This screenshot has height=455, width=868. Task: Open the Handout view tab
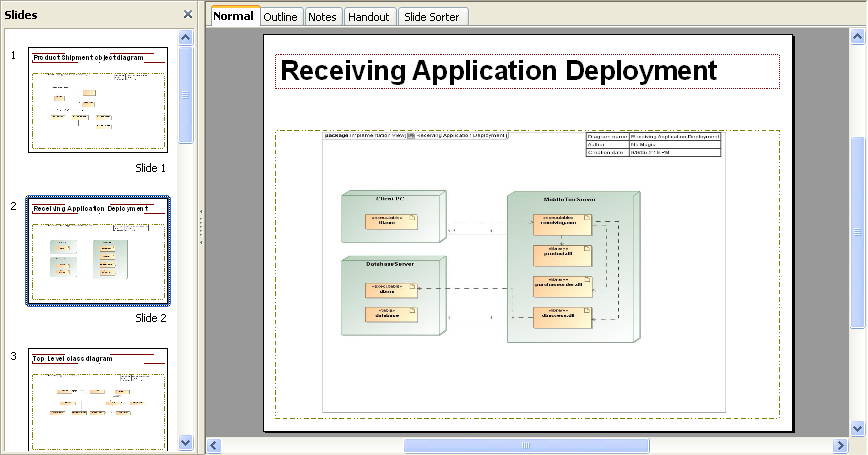pyautogui.click(x=369, y=17)
